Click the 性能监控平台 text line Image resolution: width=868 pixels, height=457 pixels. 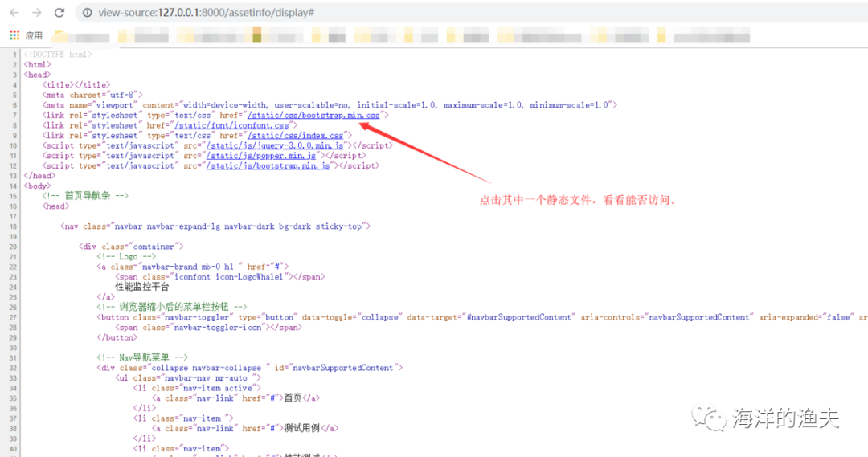(141, 288)
